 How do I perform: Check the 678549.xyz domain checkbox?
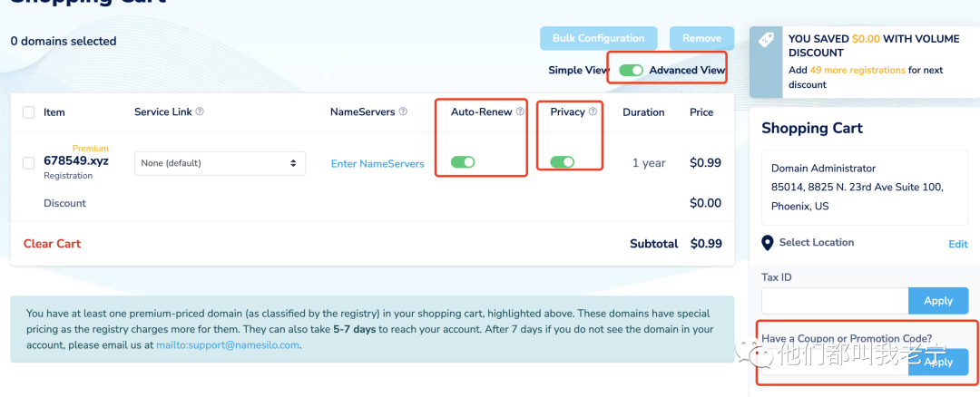(29, 163)
